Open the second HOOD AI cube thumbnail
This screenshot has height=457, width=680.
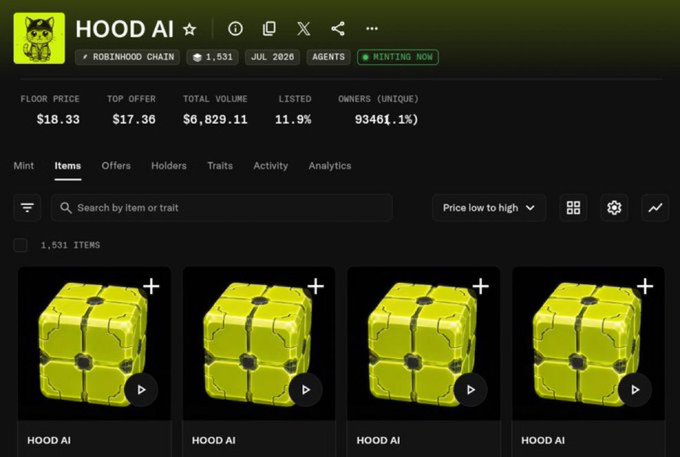click(259, 343)
